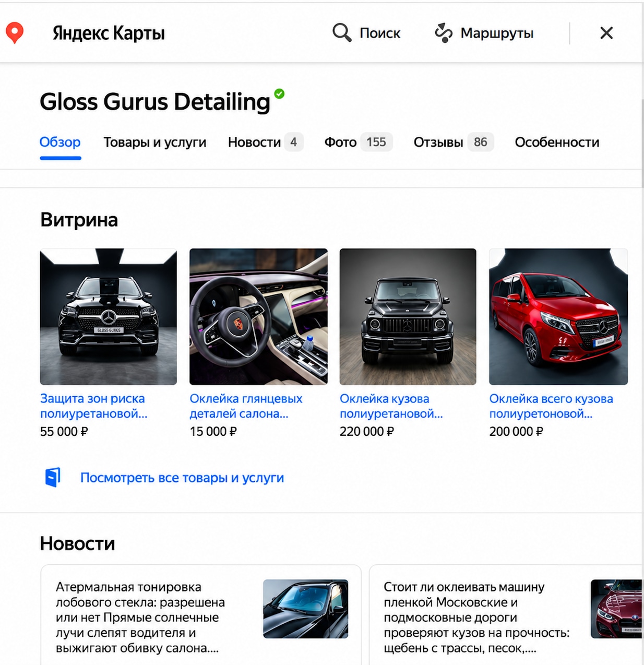Viewport: 644px width, 665px height.
Task: Open the Porsche steering wheel interior photo
Action: (259, 317)
